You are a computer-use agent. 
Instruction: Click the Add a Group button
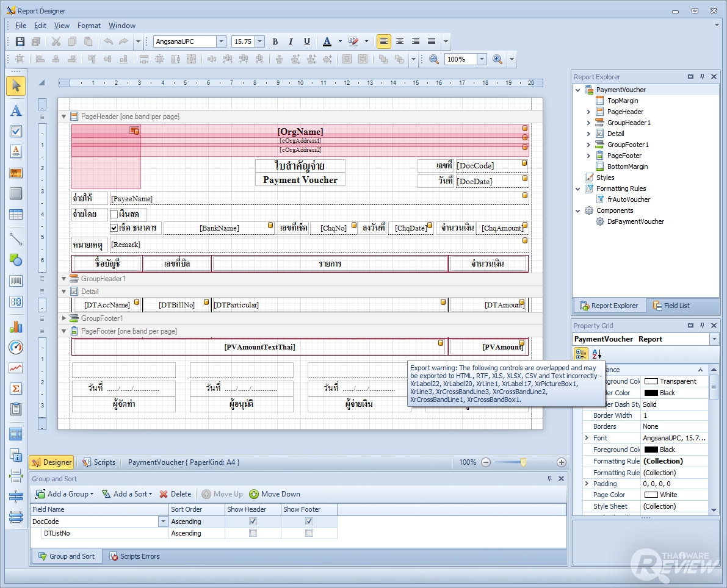65,494
